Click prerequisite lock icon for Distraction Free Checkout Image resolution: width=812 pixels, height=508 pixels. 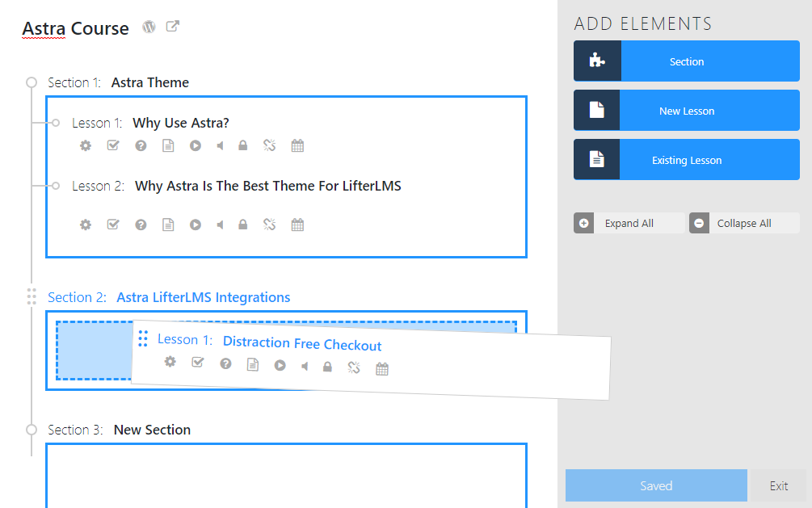[x=327, y=367]
